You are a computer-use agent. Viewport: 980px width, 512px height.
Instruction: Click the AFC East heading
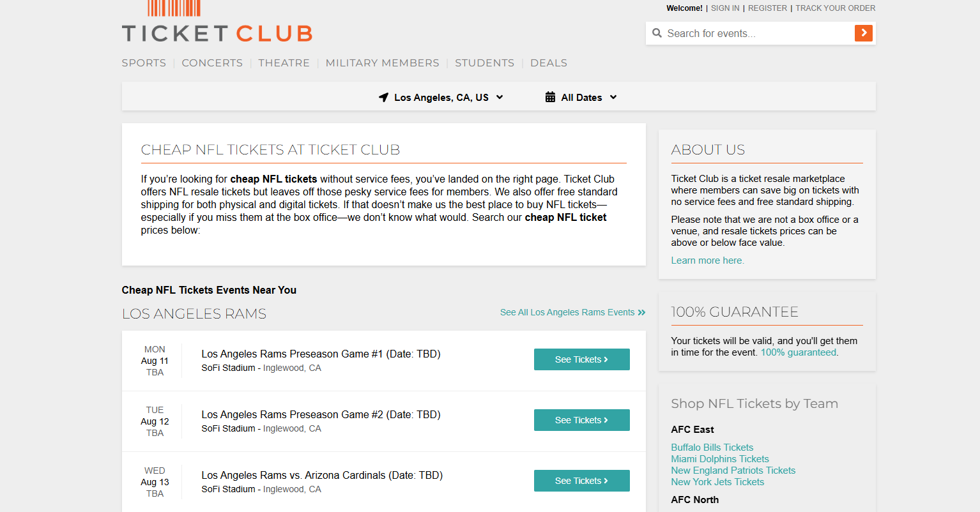(693, 430)
